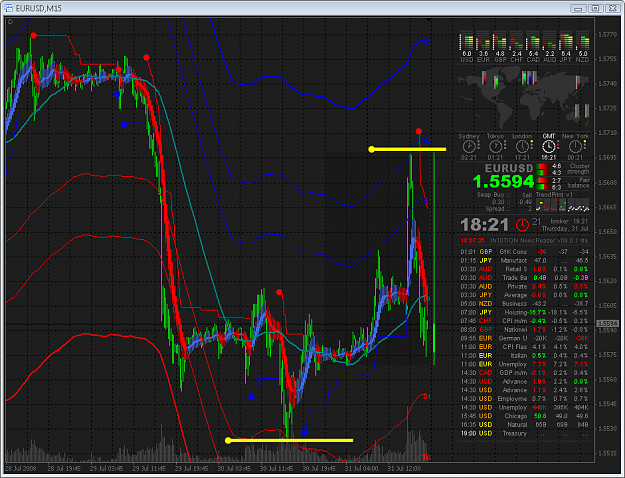Click the 1.5650 level on price axis
625x478 pixels.
click(x=607, y=231)
